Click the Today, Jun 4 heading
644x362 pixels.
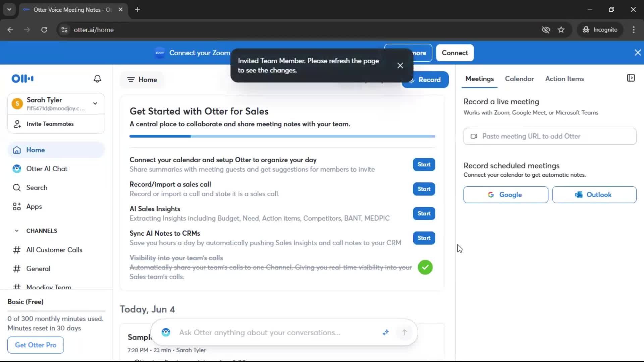pos(147,309)
